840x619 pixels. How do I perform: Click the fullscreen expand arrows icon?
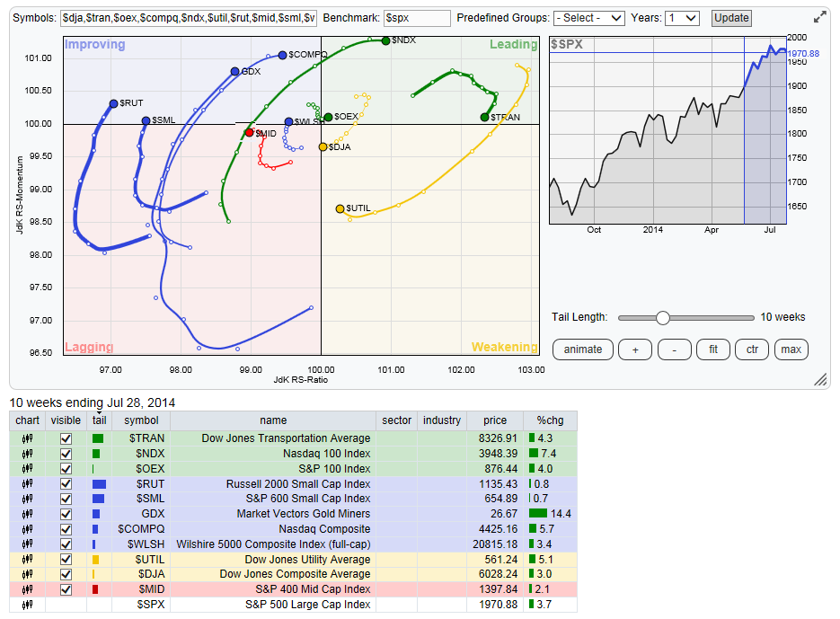(x=819, y=18)
